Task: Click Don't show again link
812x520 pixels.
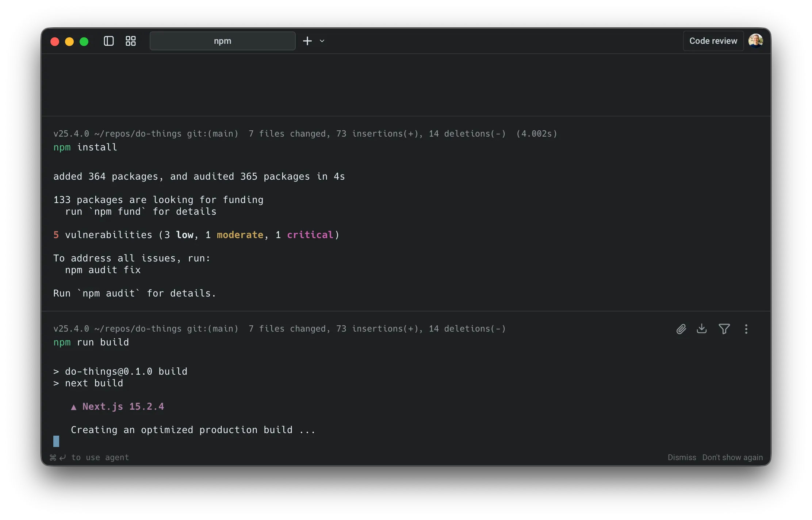Action: (x=732, y=458)
